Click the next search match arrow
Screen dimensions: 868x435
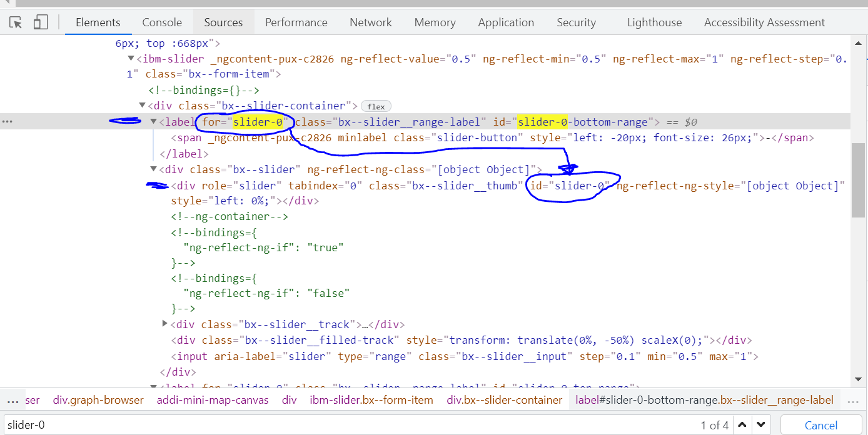pos(761,424)
